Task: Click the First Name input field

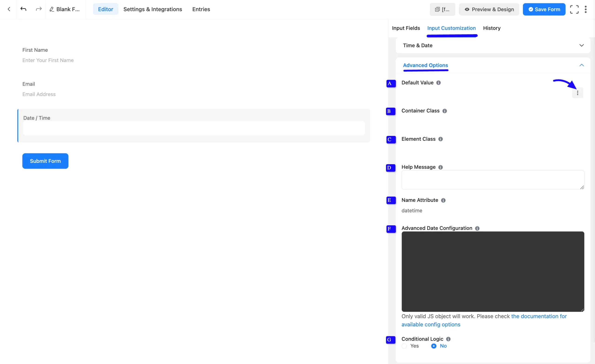Action: (x=193, y=60)
